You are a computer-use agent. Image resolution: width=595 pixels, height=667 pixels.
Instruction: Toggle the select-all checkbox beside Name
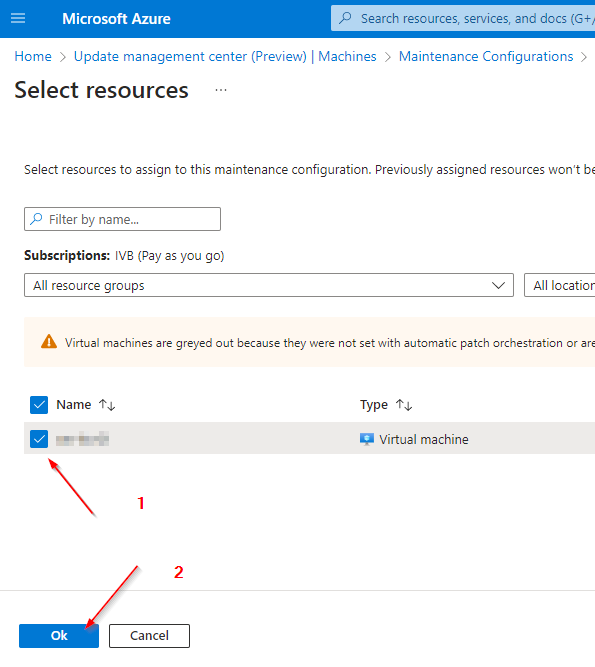click(39, 405)
